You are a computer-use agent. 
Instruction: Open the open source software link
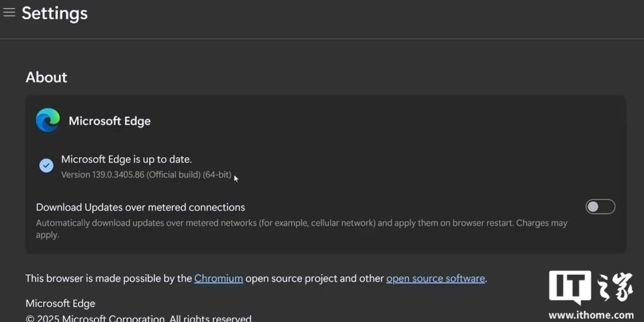tap(435, 279)
